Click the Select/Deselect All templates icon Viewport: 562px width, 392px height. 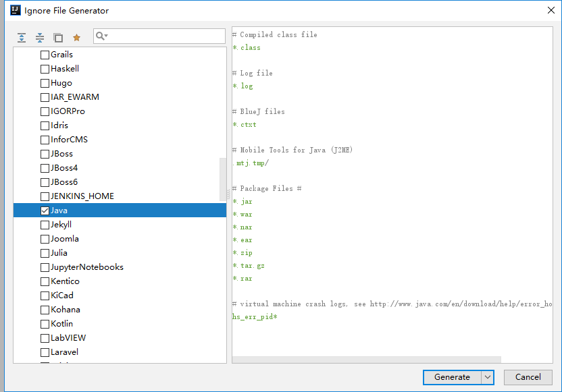coord(58,37)
